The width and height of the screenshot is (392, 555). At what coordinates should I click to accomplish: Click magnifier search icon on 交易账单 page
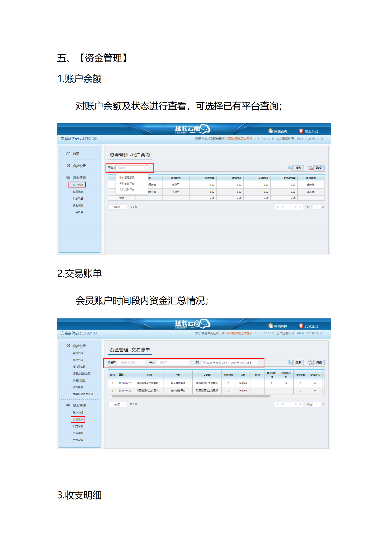[289, 362]
